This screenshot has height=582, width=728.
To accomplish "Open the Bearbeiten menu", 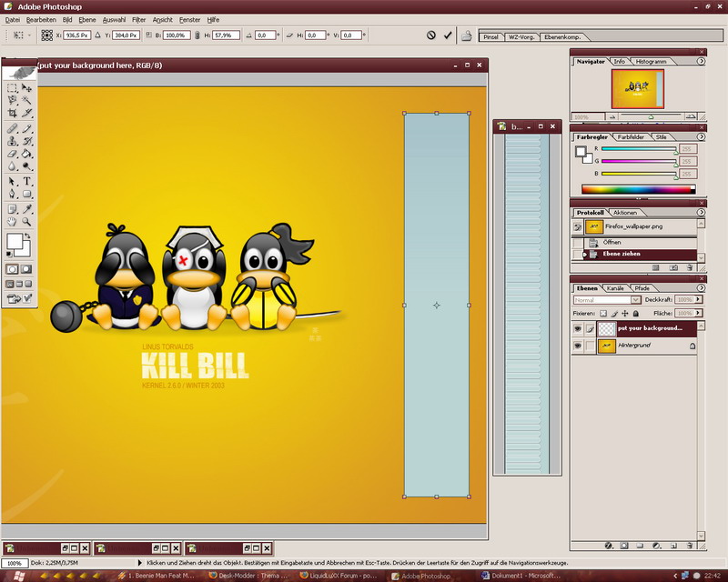I will (x=41, y=20).
